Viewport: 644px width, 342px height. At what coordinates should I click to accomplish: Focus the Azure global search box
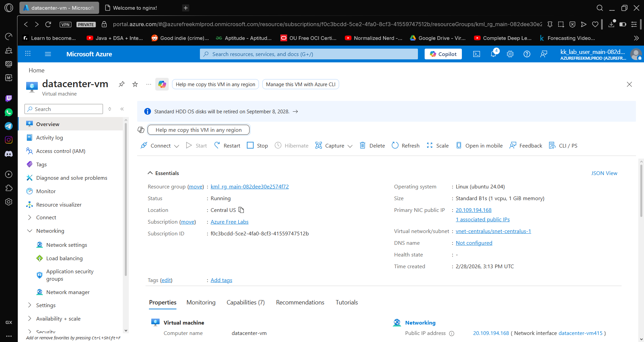(x=309, y=54)
